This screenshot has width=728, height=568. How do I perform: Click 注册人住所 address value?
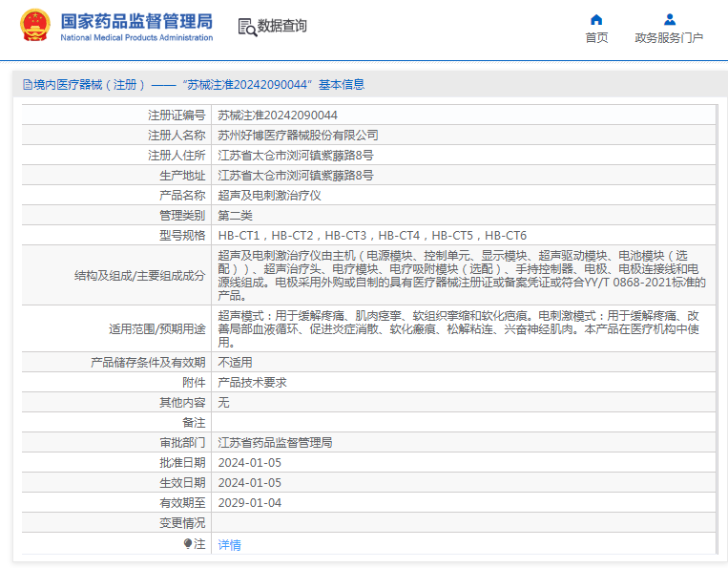click(x=295, y=155)
